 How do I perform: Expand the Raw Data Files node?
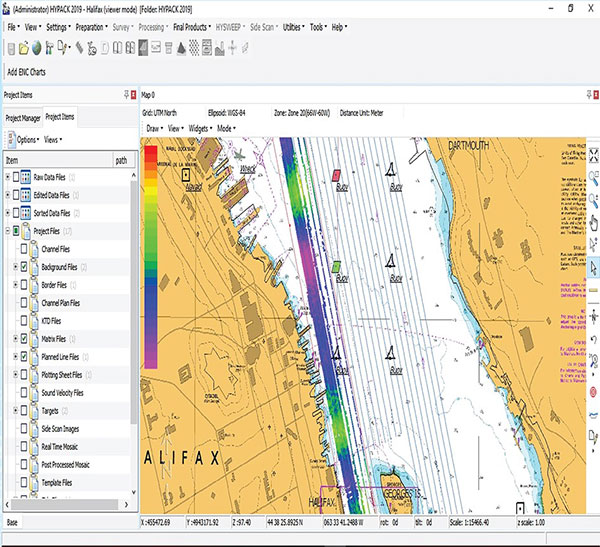click(7, 177)
